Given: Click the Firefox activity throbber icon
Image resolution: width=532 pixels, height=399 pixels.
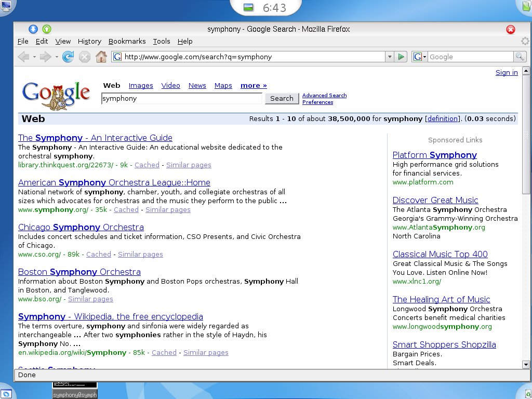Looking at the screenshot, I should pos(525,42).
